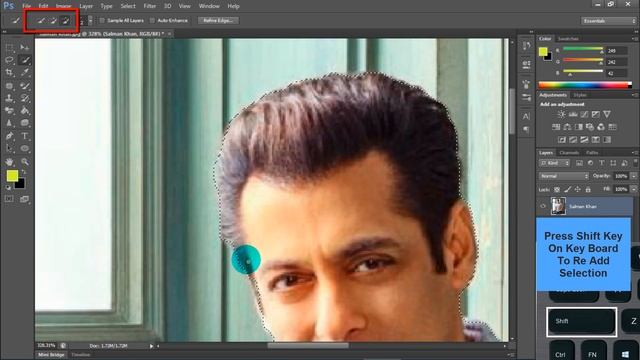This screenshot has width=640, height=360.
Task: Toggle lock image pixels
Action: 567,189
